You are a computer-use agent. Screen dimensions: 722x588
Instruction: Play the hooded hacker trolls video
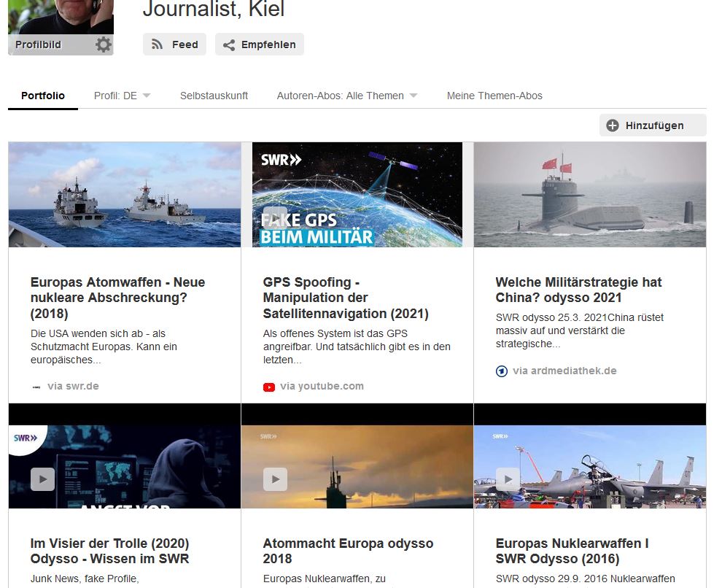click(42, 479)
